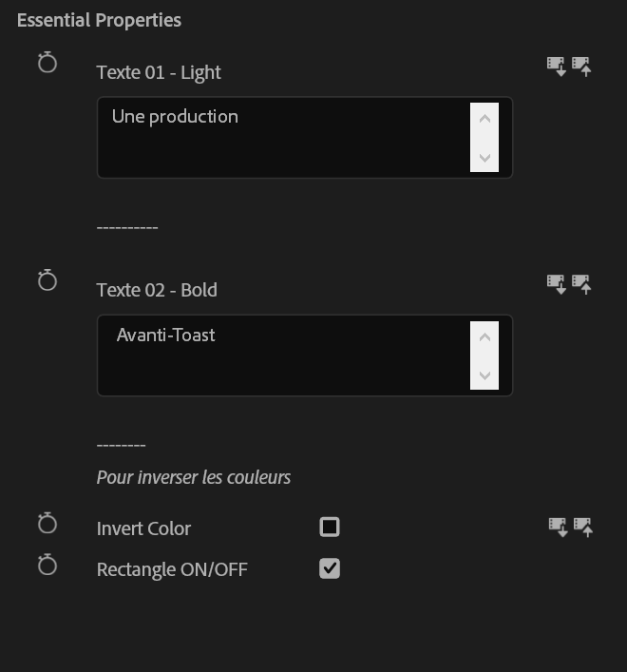The width and height of the screenshot is (627, 672).
Task: Push Texte 01 - Light to primary comp
Action: 582,67
